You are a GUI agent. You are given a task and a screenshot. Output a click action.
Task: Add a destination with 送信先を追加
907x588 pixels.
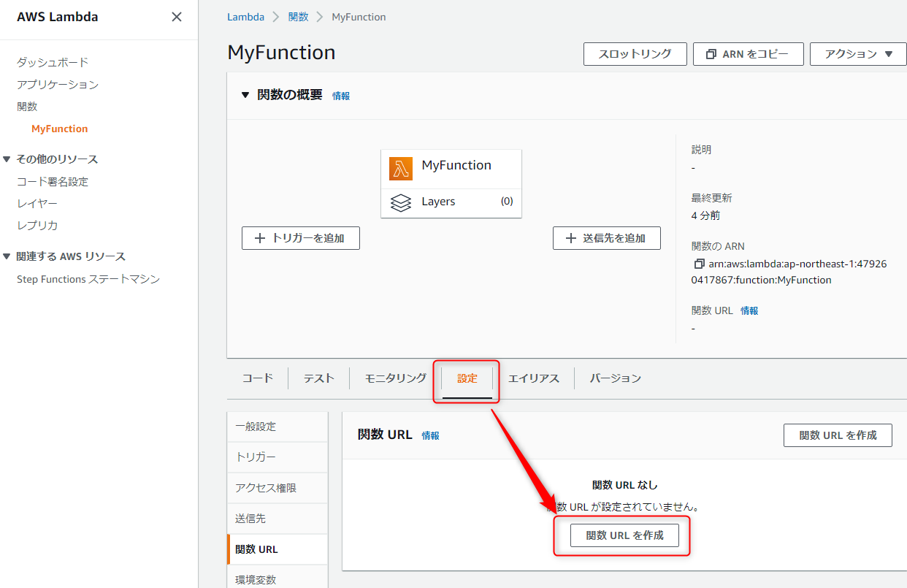click(607, 238)
